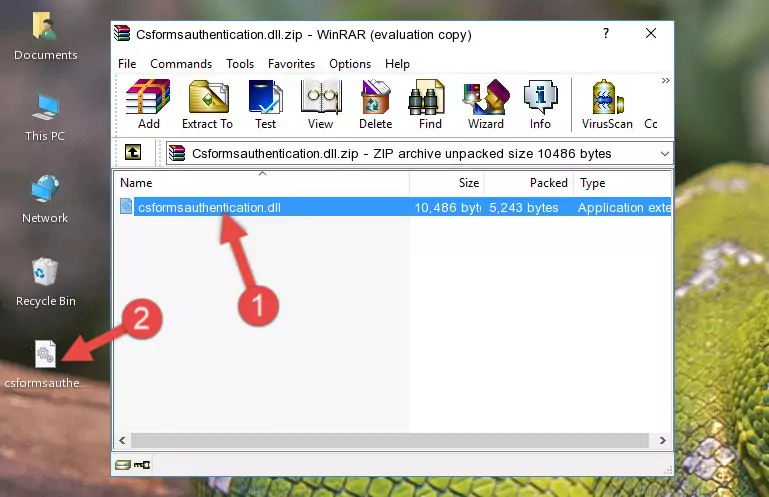Open the Options menu

coord(350,64)
